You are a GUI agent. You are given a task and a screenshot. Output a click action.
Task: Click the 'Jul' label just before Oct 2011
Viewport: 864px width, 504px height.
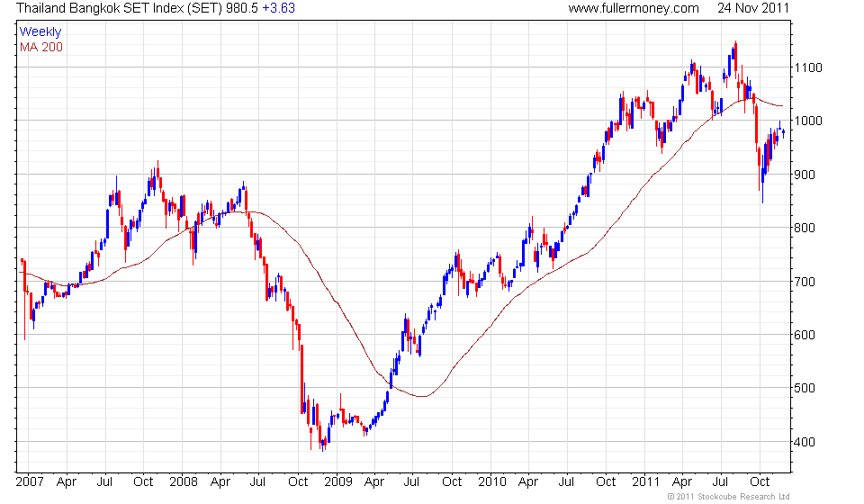tap(720, 482)
